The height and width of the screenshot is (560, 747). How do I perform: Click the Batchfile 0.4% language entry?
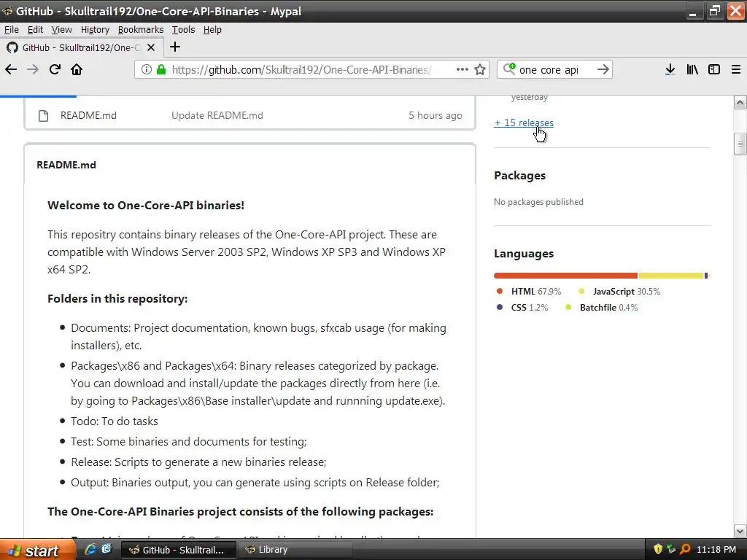(602, 308)
